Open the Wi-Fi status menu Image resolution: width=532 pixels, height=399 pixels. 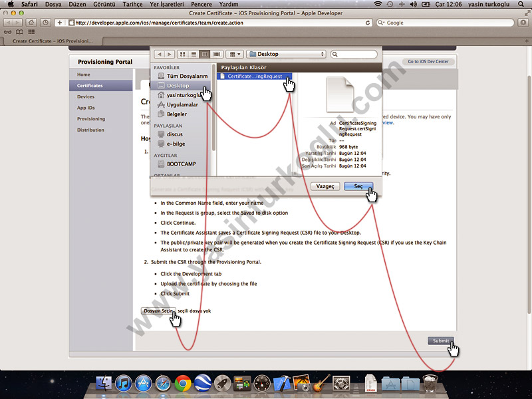coord(378,4)
